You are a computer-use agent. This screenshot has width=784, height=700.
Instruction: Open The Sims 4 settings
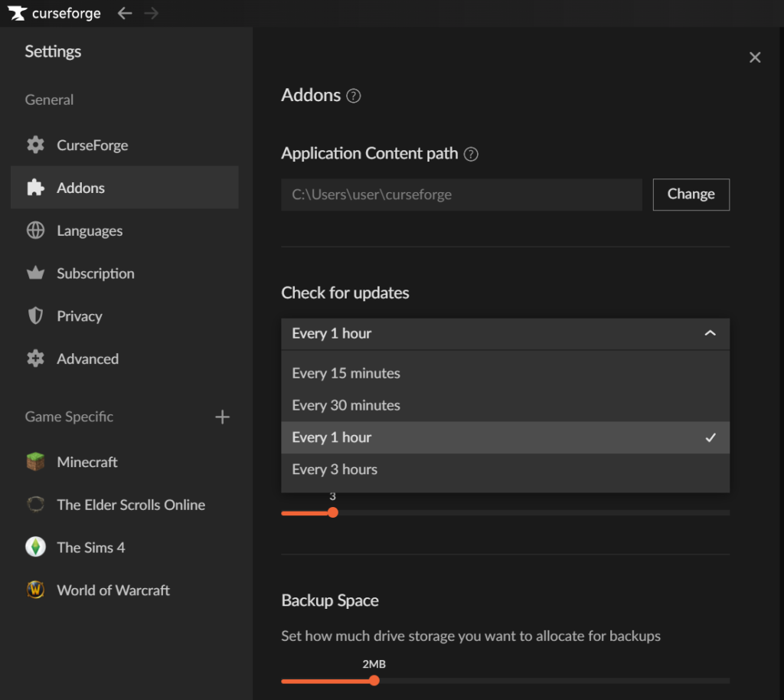[125, 547]
